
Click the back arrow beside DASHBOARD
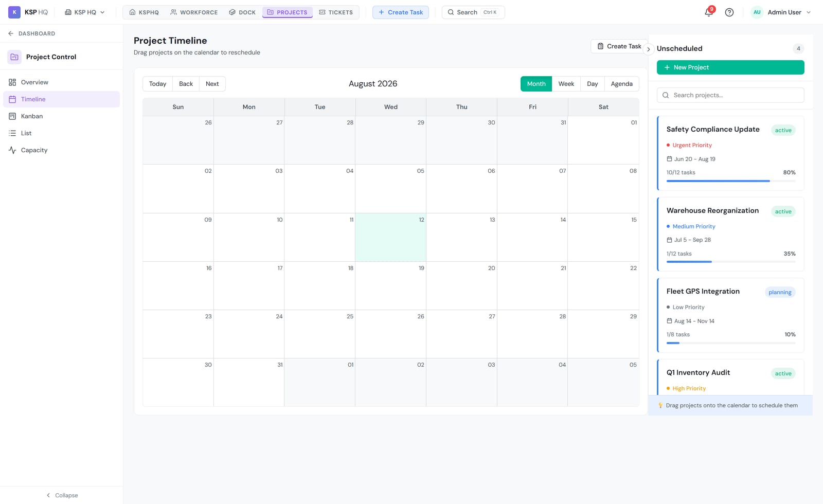coord(11,33)
